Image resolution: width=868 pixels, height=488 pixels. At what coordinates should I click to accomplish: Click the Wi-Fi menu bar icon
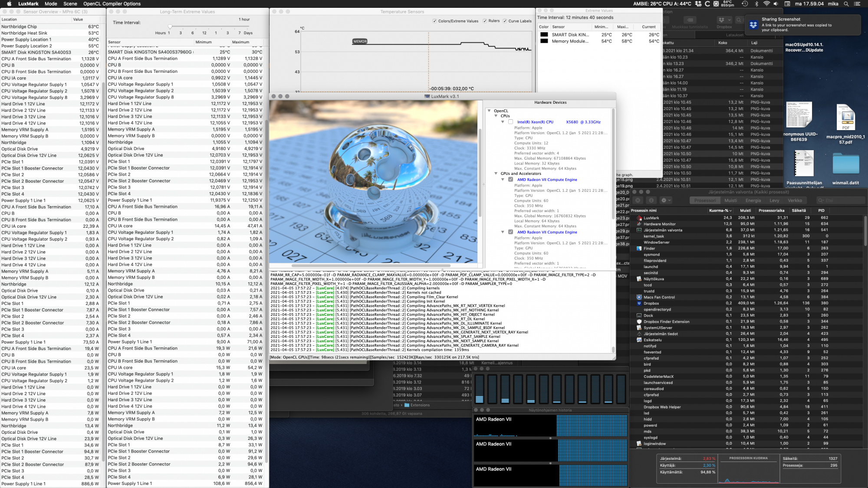click(x=766, y=3)
